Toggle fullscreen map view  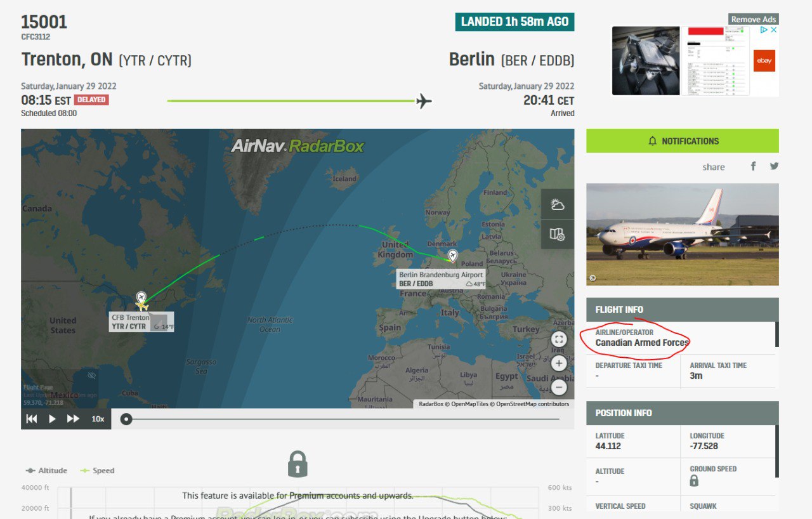pyautogui.click(x=558, y=339)
